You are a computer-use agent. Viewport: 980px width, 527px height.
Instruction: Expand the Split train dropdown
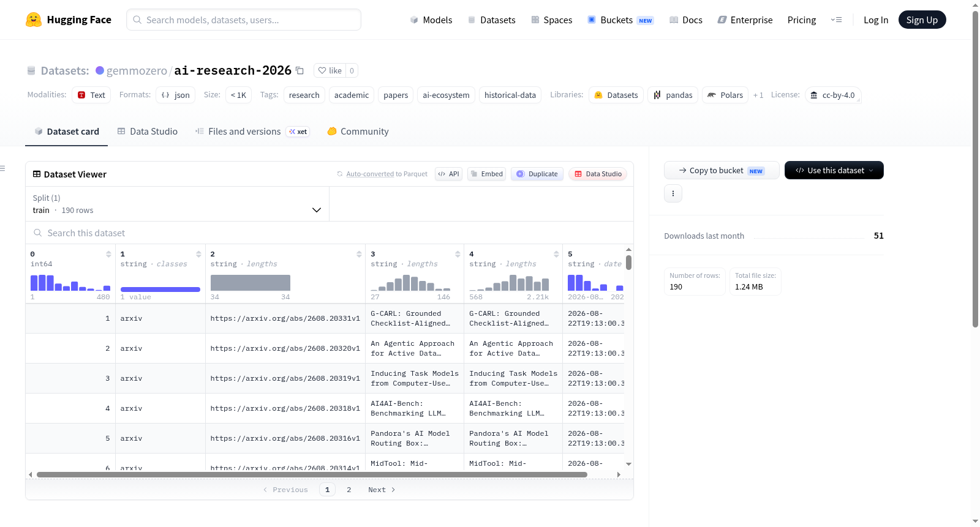pos(177,204)
